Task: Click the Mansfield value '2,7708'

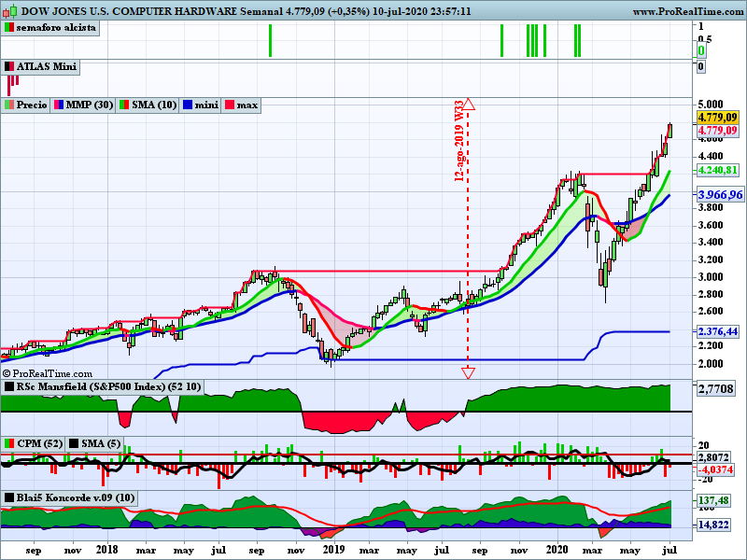Action: 715,389
